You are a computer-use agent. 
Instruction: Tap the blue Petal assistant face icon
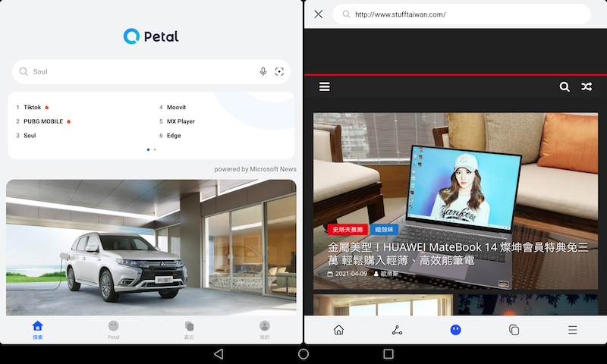click(x=456, y=330)
